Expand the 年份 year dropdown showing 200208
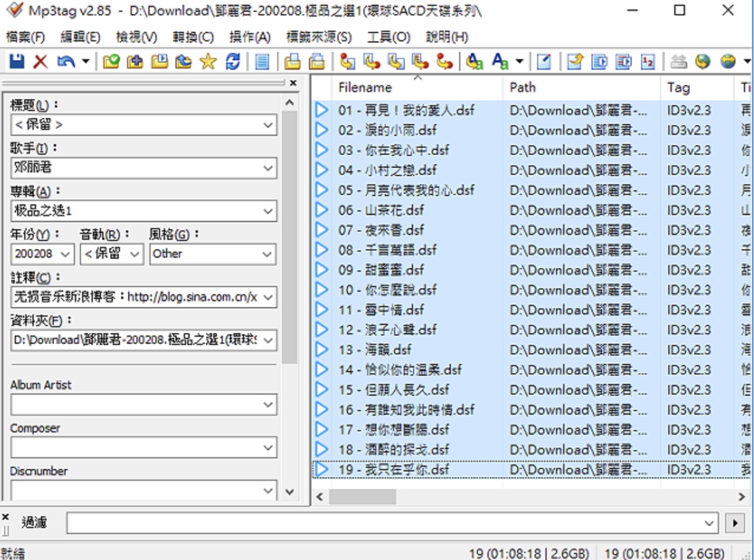The width and height of the screenshot is (754, 560). tap(66, 255)
